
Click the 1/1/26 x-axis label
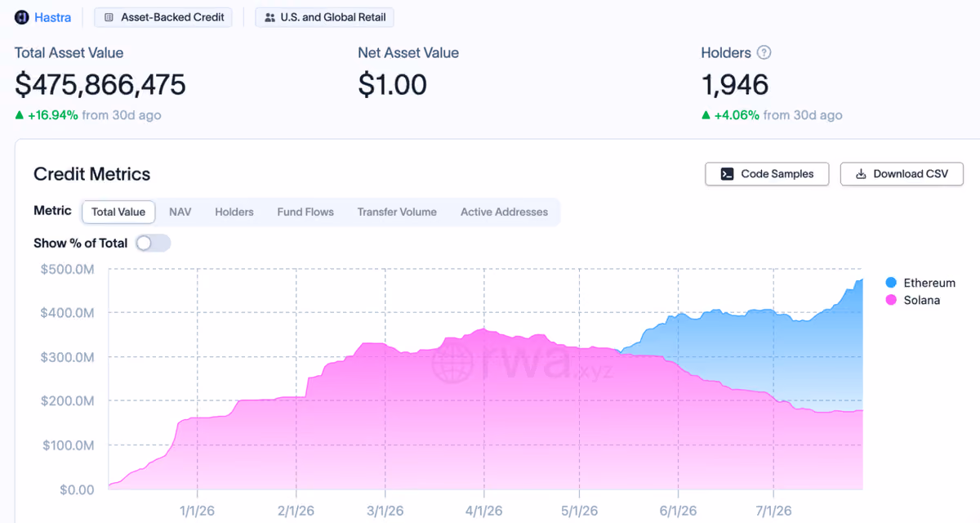pyautogui.click(x=197, y=511)
